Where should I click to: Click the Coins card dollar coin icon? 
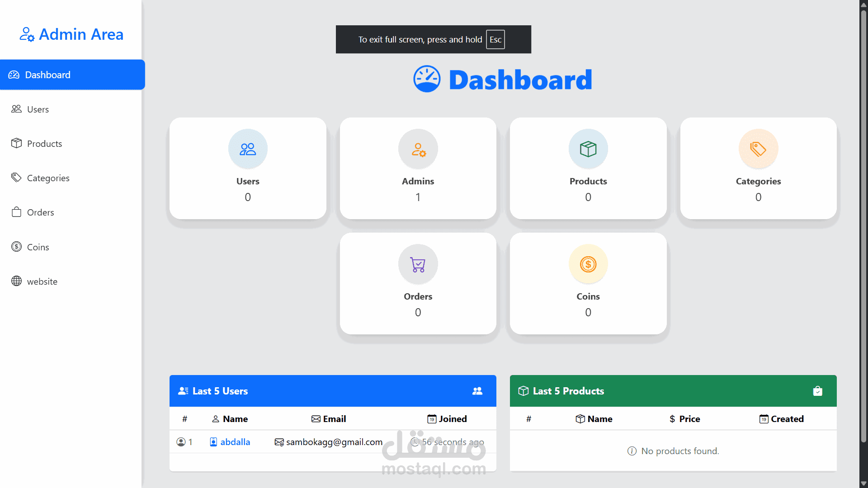pyautogui.click(x=588, y=264)
